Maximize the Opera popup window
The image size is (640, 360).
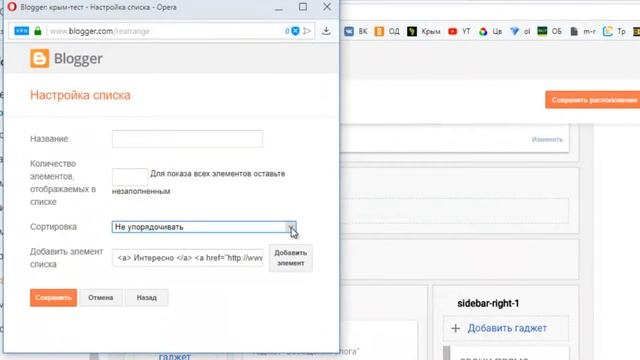click(303, 7)
